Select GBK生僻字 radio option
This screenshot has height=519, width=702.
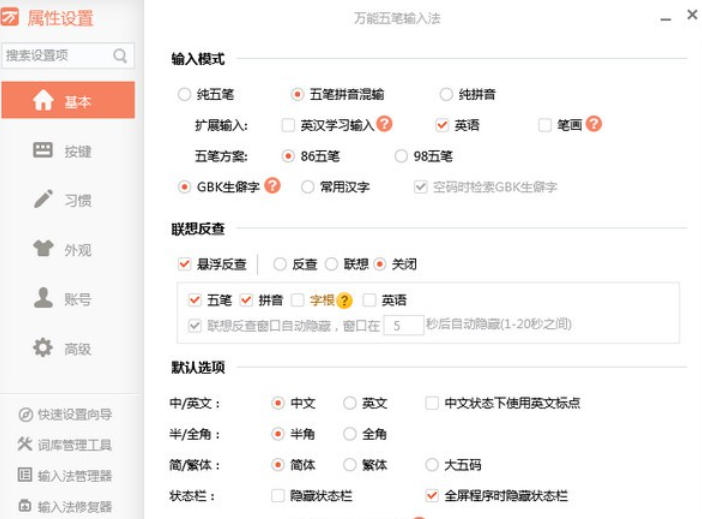[184, 187]
